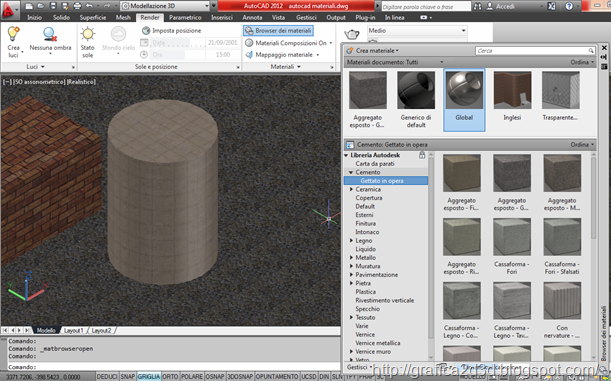Click the Sfondo cielo sky background icon

click(x=118, y=34)
